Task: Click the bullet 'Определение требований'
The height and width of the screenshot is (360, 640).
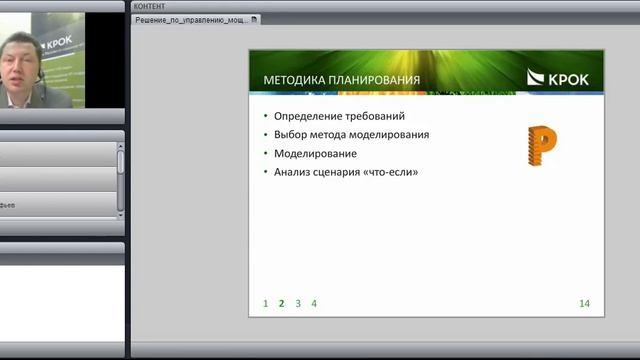Action: (339, 116)
